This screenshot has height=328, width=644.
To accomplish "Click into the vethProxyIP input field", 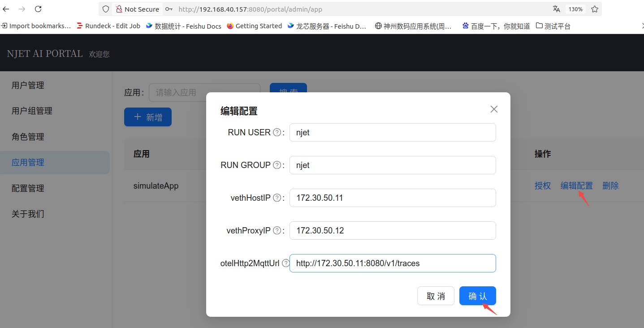I will (x=393, y=231).
